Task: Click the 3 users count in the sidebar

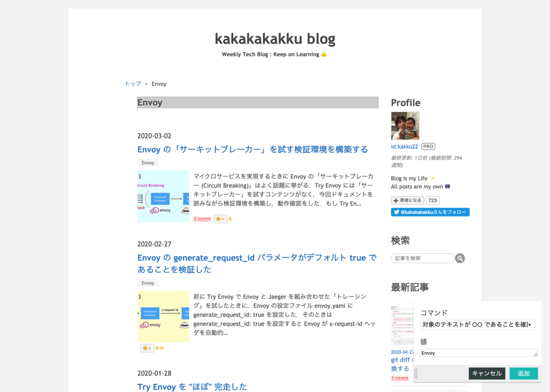Action: 400,378
